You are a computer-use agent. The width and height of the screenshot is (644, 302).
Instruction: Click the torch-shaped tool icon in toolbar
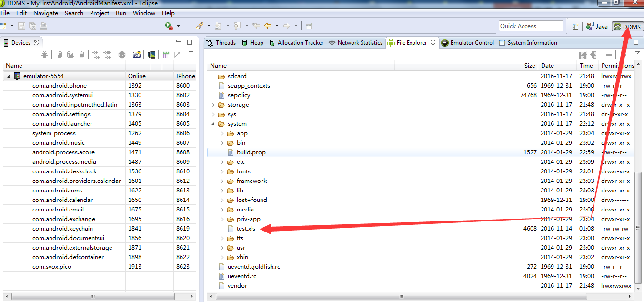click(199, 26)
